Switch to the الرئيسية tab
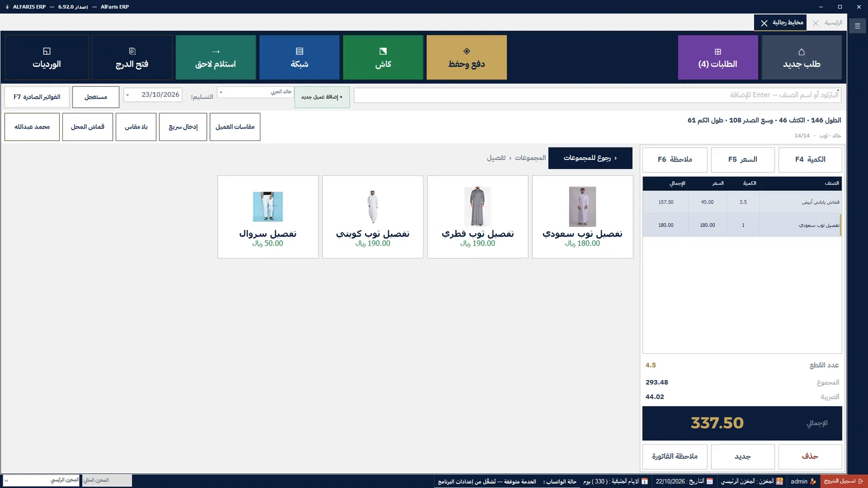This screenshot has width=868, height=488. 833,23
